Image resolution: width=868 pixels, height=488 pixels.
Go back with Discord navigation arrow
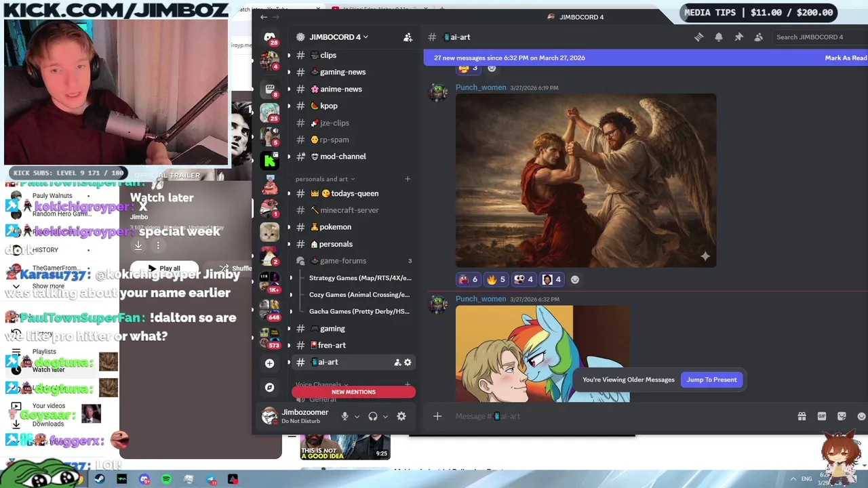coord(264,17)
